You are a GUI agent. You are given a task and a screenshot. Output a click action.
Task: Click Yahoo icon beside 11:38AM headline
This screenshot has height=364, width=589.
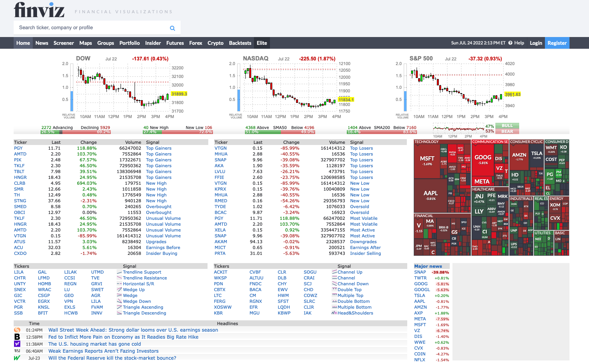(17, 344)
